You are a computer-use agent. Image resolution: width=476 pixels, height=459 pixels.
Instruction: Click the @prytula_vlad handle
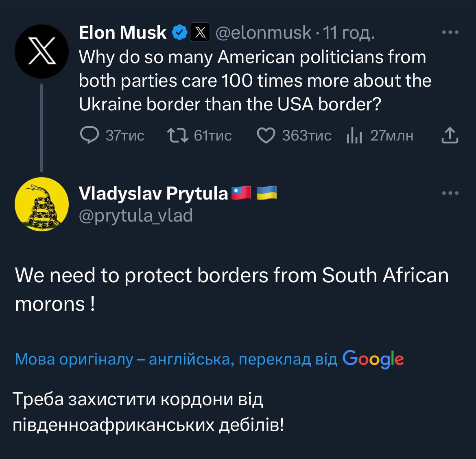(x=135, y=215)
